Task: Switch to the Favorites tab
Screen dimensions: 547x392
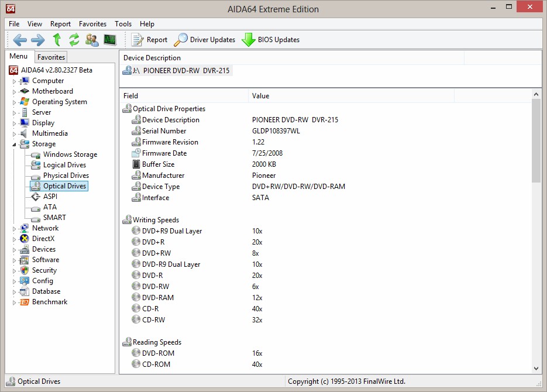Action: click(51, 57)
